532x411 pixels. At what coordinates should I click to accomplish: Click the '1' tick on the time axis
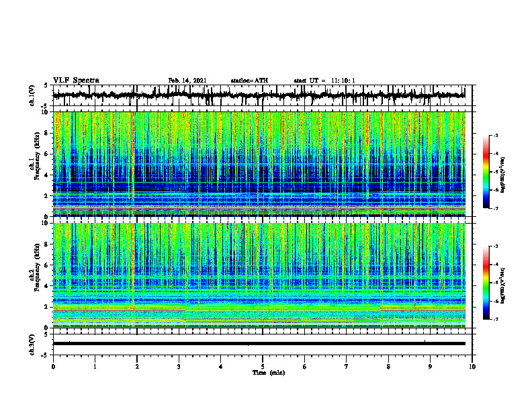(x=95, y=367)
